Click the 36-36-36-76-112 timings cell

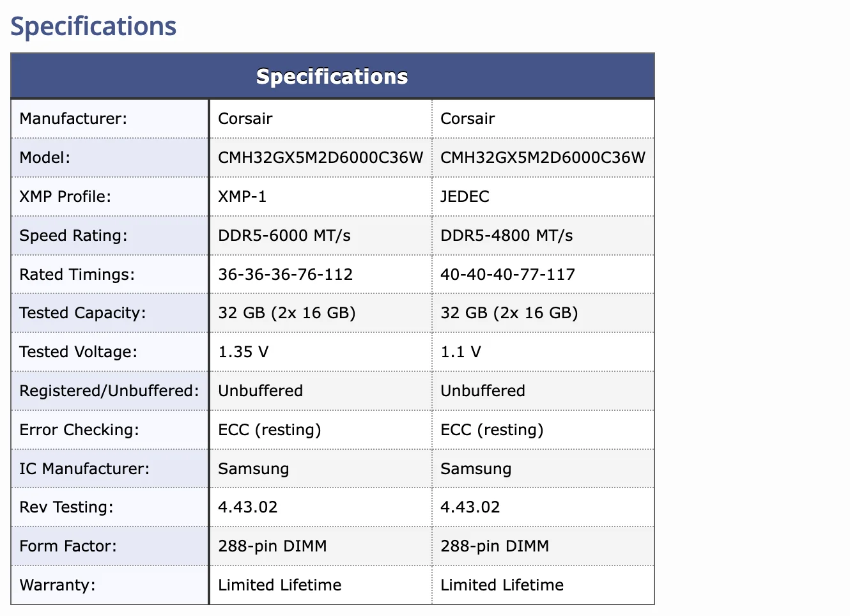click(321, 275)
